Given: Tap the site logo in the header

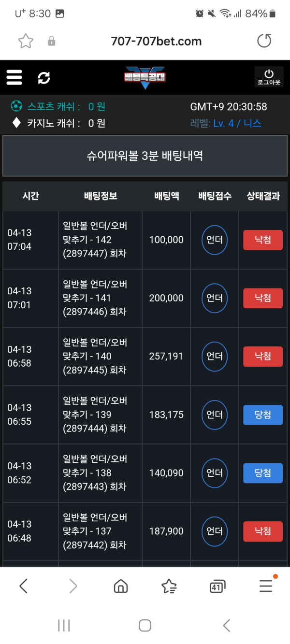Looking at the screenshot, I should click(x=145, y=77).
